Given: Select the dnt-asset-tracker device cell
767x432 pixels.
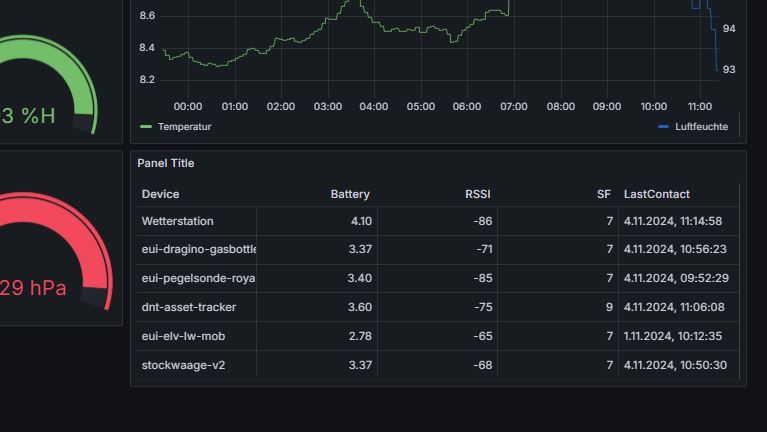Looking at the screenshot, I should pyautogui.click(x=189, y=307).
